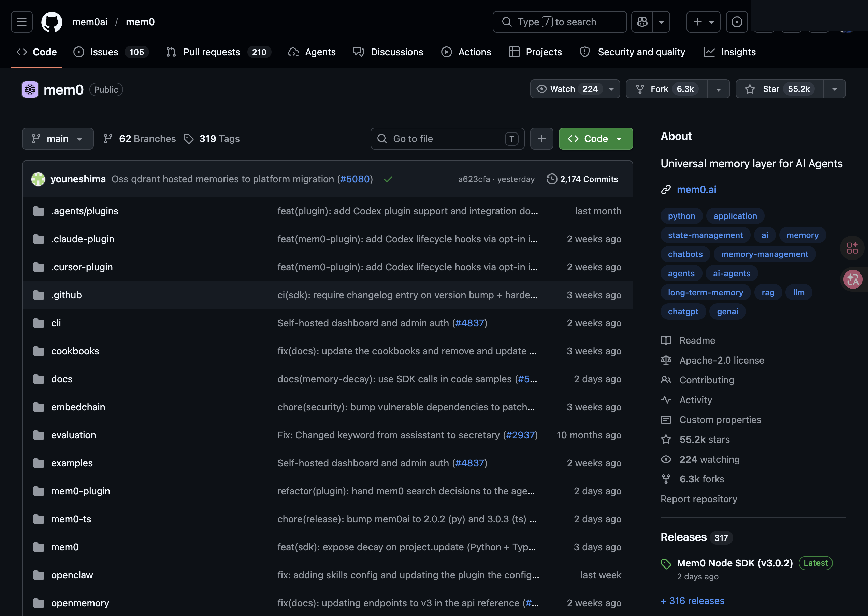The width and height of the screenshot is (868, 616).
Task: Open the mem0-plugin folder
Action: 81,491
